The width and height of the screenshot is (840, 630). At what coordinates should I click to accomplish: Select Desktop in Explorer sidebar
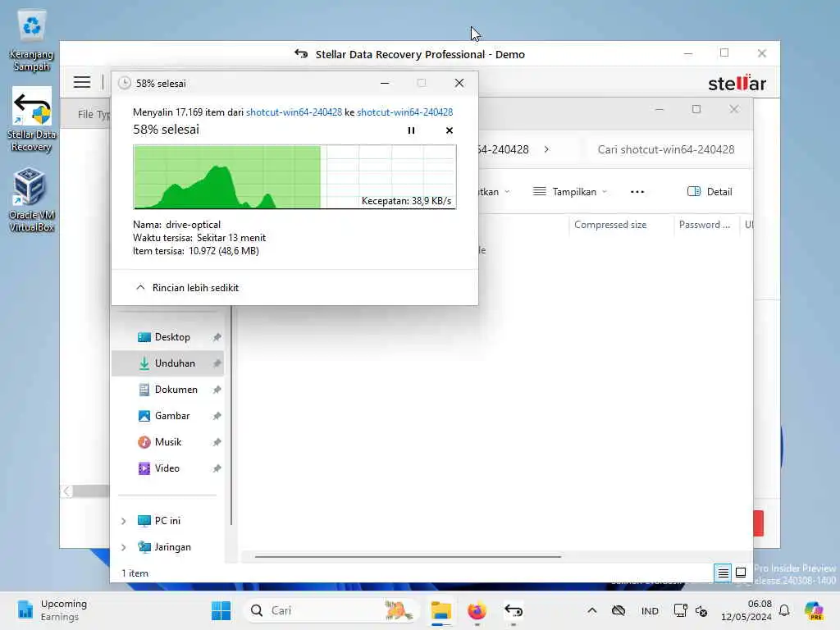(x=167, y=337)
